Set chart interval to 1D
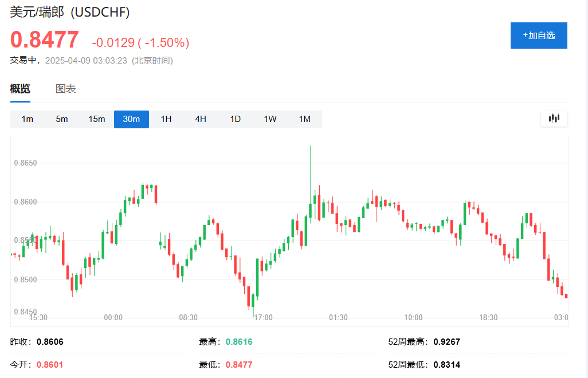Image resolution: width=588 pixels, height=378 pixels. (x=236, y=119)
